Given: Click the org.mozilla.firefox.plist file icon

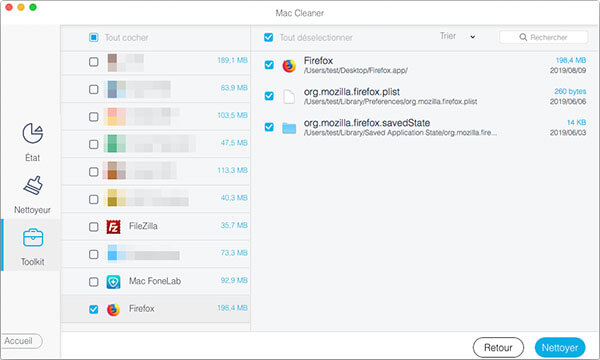Looking at the screenshot, I should (x=289, y=96).
